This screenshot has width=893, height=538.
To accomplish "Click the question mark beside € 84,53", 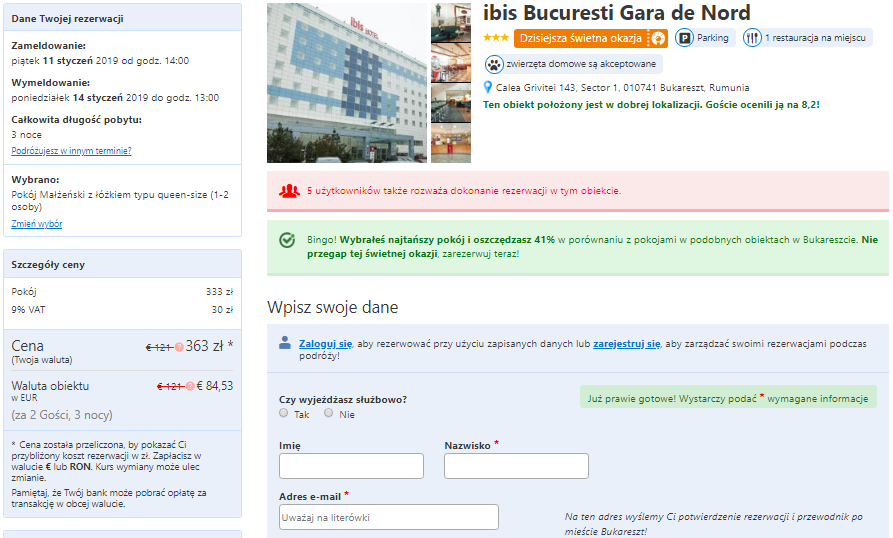I will (x=190, y=386).
